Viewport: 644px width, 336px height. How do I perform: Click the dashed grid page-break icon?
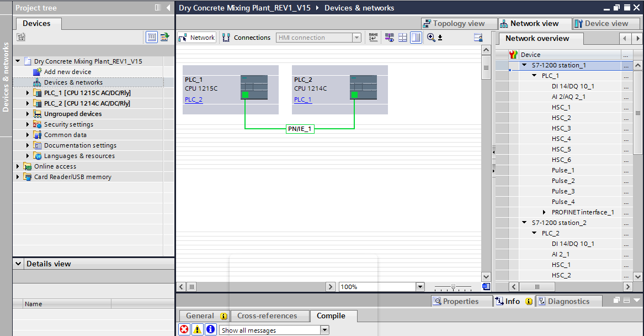[x=402, y=38]
